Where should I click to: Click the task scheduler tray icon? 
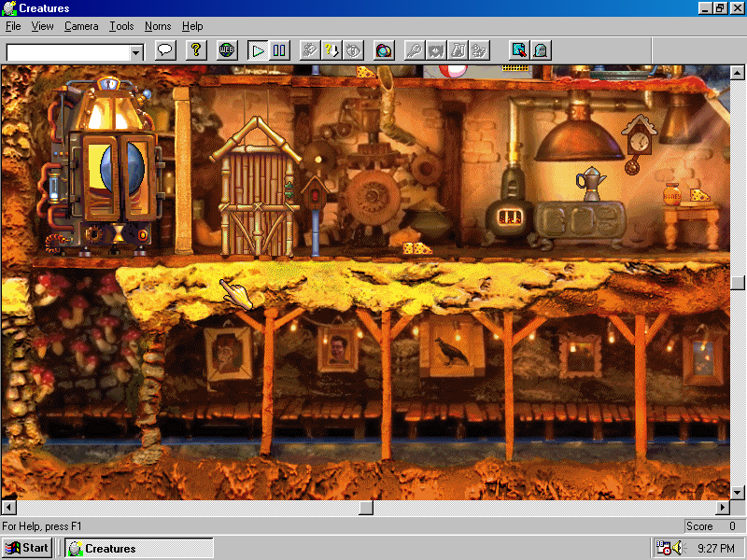click(663, 548)
